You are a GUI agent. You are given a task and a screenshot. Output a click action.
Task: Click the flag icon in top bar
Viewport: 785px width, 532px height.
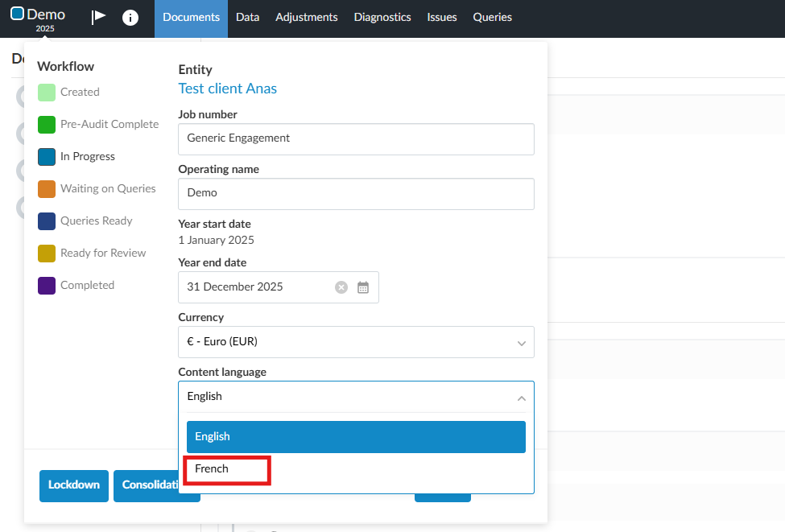(x=98, y=17)
